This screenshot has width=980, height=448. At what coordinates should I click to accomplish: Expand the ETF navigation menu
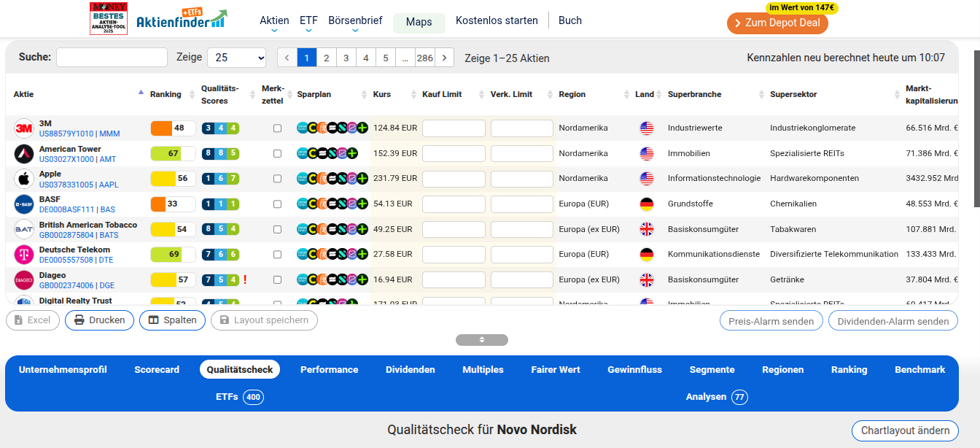[x=308, y=23]
